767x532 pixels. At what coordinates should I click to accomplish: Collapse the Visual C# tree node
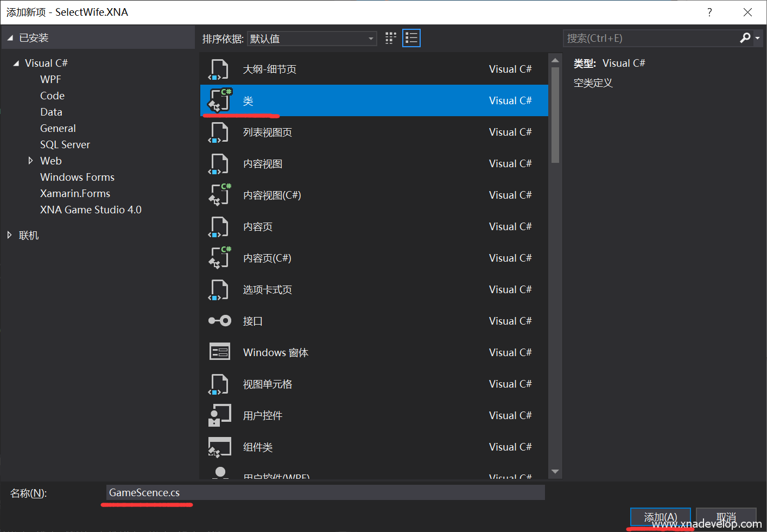(16, 64)
